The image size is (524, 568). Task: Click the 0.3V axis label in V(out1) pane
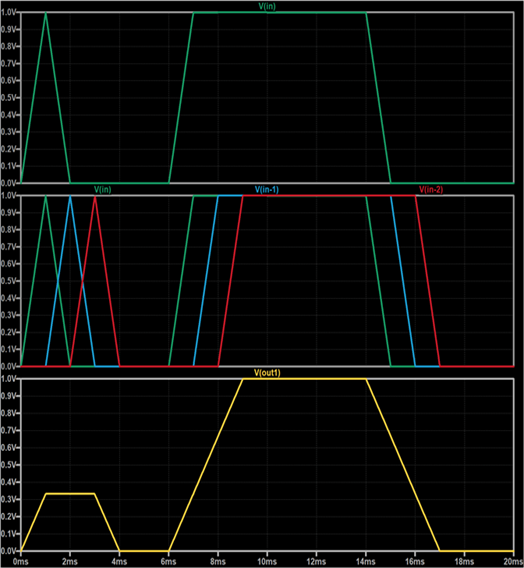pyautogui.click(x=8, y=499)
